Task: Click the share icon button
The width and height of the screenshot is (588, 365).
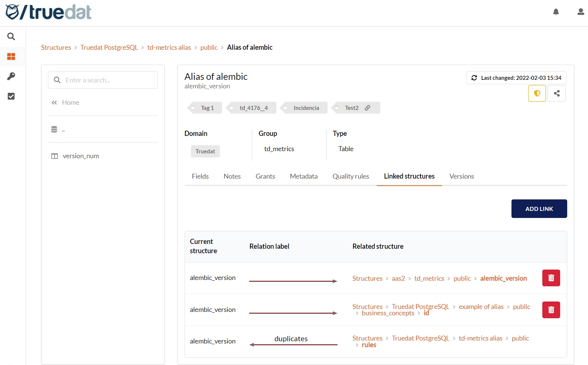Action: (556, 93)
